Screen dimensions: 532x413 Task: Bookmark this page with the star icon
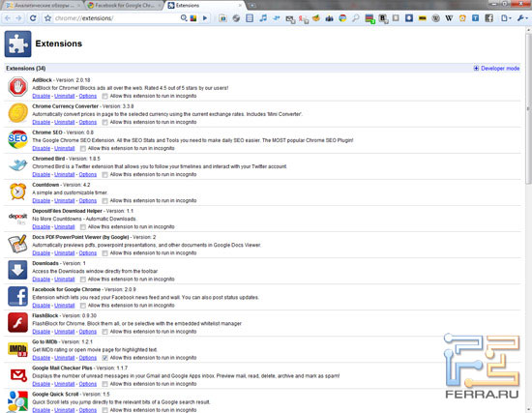coord(47,18)
